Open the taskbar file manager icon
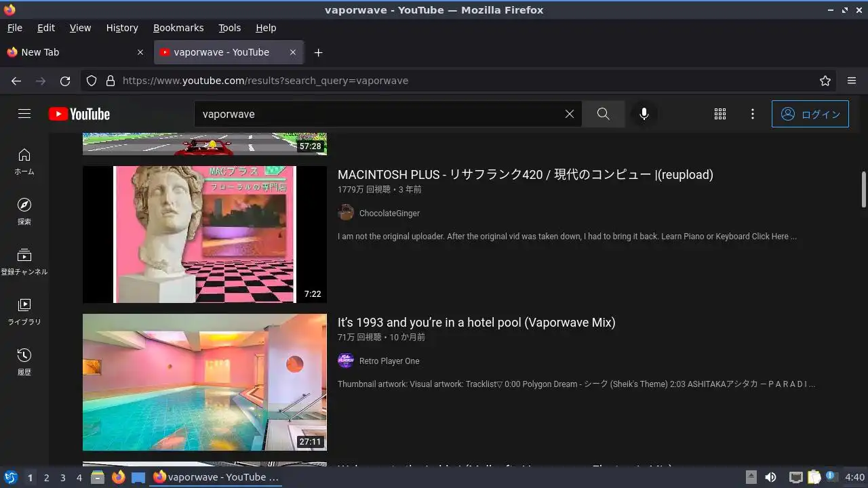868x488 pixels. click(x=98, y=478)
